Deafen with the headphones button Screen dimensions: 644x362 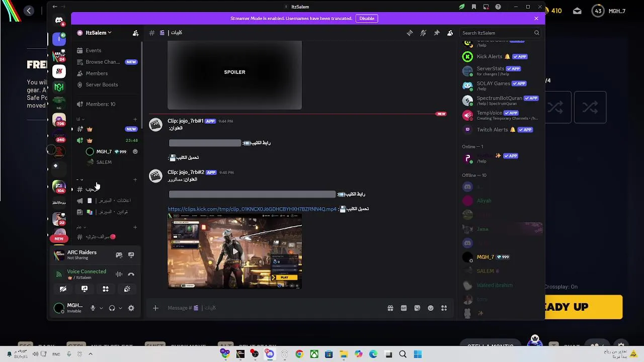(x=112, y=308)
